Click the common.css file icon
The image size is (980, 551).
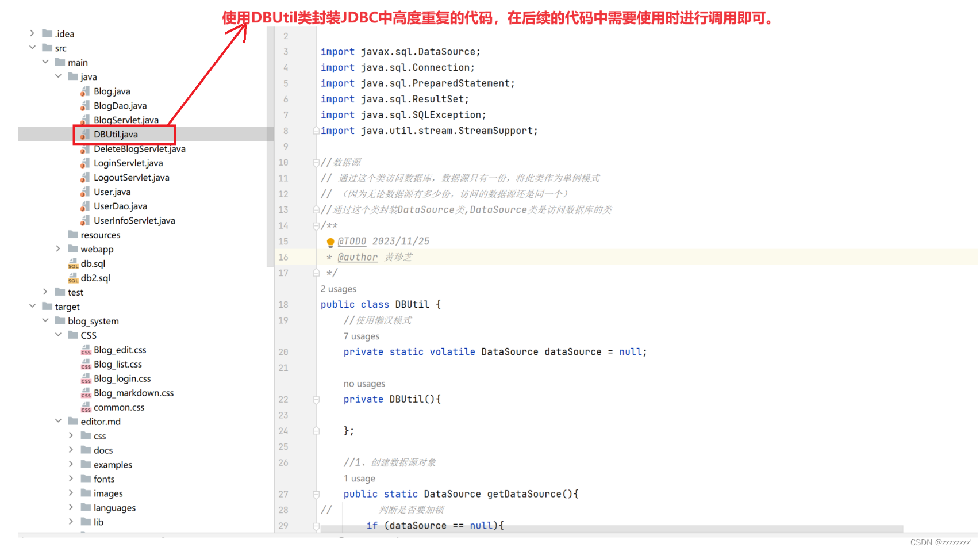pyautogui.click(x=86, y=408)
